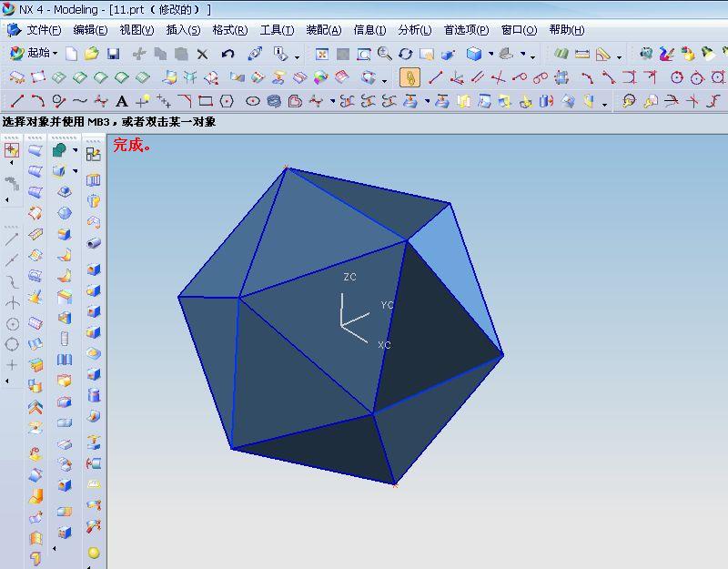Click the Rotate view icon
728x569 pixels.
click(406, 54)
